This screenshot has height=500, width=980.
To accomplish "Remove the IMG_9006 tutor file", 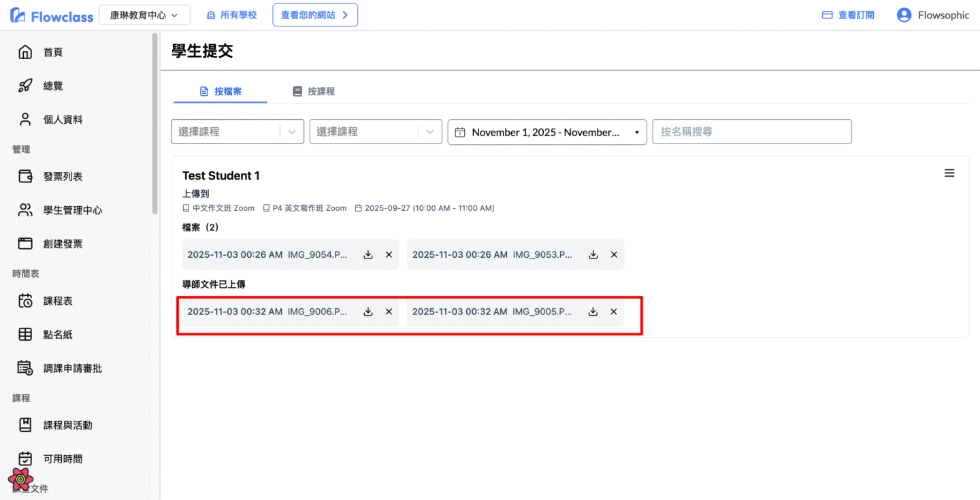I will (389, 312).
